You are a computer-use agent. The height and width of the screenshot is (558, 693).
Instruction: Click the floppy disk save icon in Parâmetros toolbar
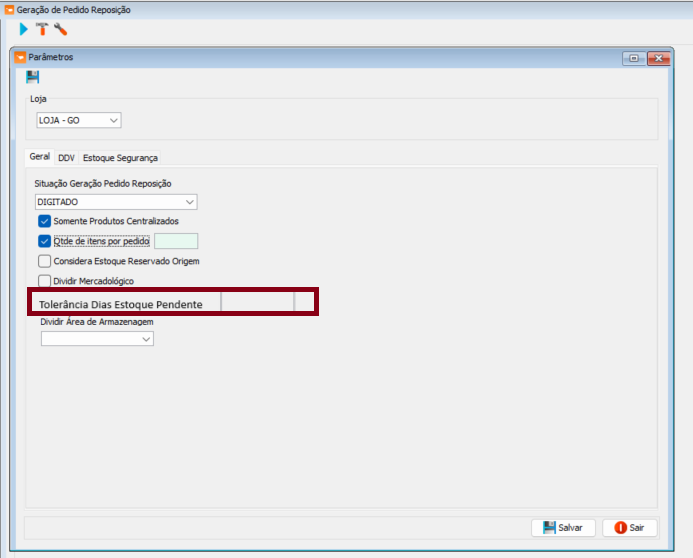click(x=33, y=77)
